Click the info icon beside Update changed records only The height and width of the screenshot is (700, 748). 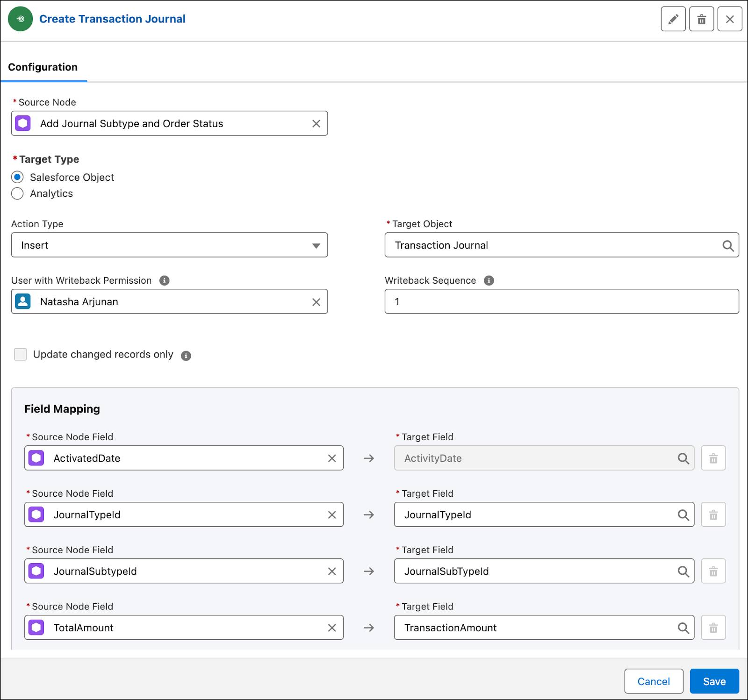click(186, 355)
